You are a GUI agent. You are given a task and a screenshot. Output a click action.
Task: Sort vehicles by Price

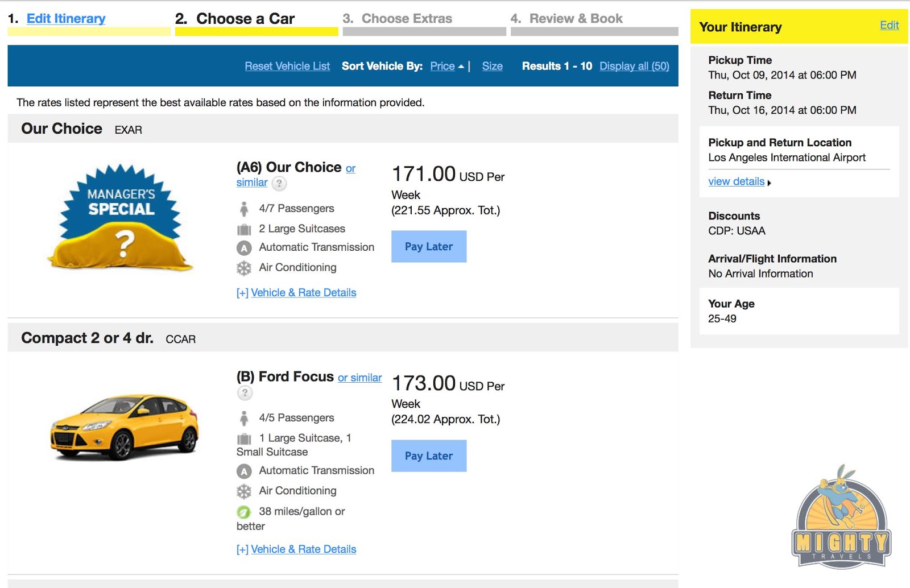click(x=442, y=66)
